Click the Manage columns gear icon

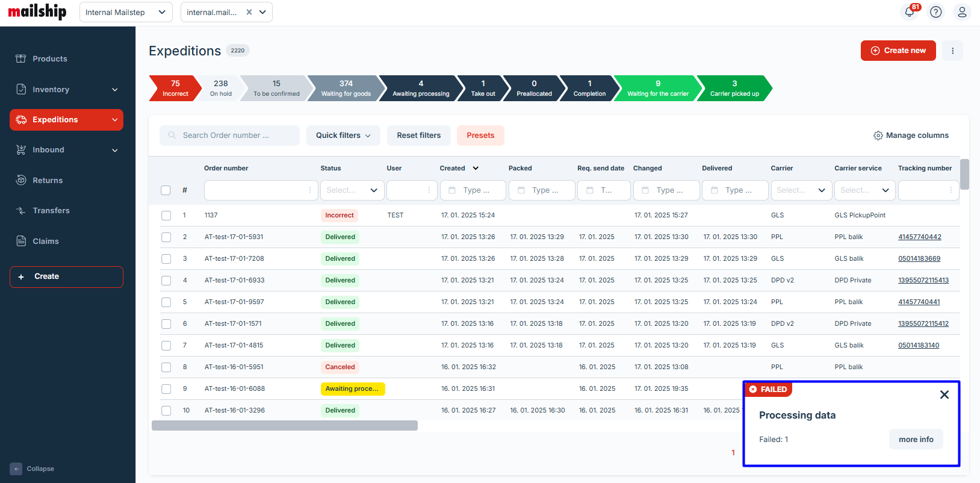coord(878,136)
